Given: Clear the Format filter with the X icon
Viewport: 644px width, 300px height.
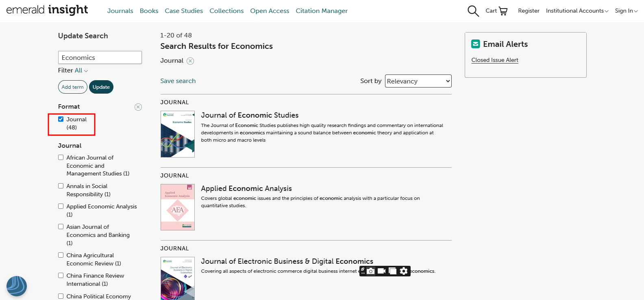Looking at the screenshot, I should coord(138,107).
